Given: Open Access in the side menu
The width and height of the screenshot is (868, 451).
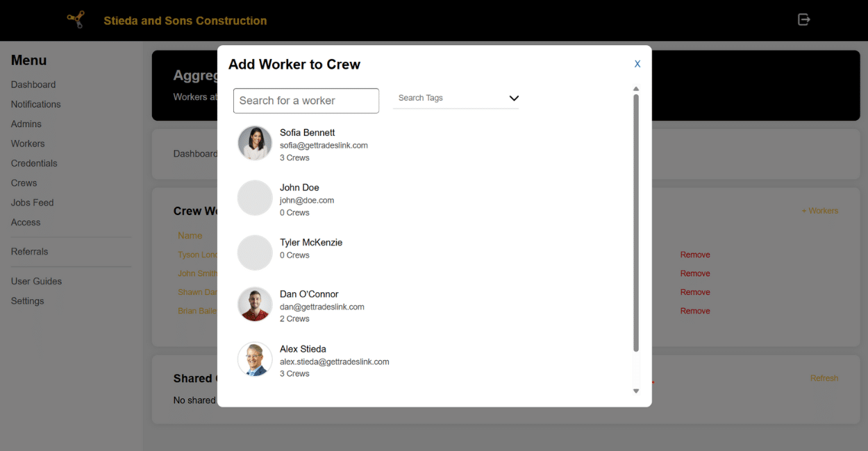Looking at the screenshot, I should tap(26, 222).
